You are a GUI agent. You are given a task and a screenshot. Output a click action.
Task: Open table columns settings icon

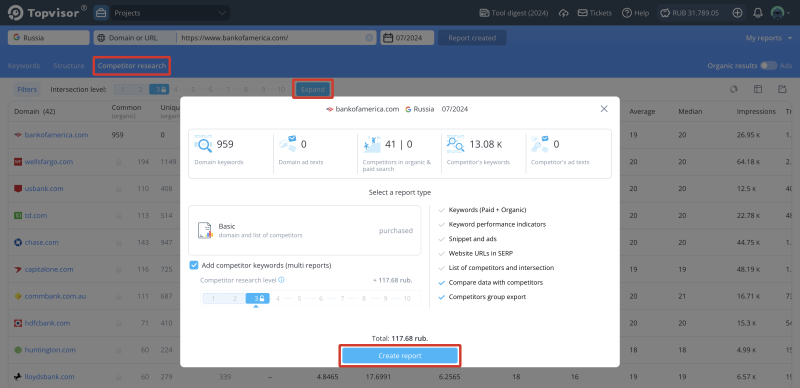pos(758,89)
